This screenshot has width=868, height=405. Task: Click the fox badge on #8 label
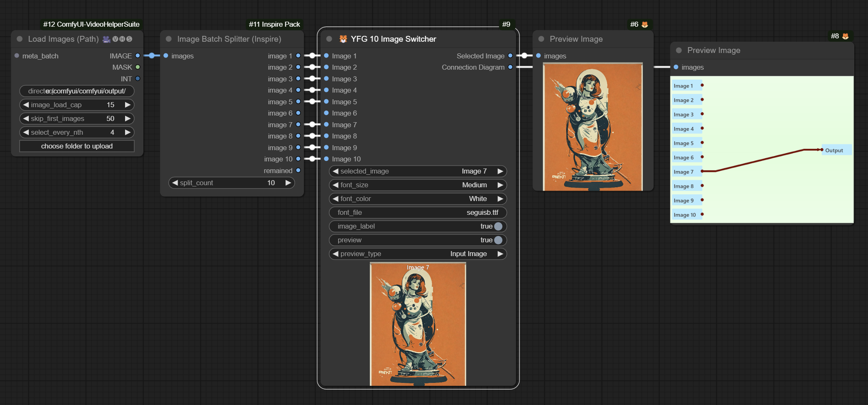coord(845,36)
